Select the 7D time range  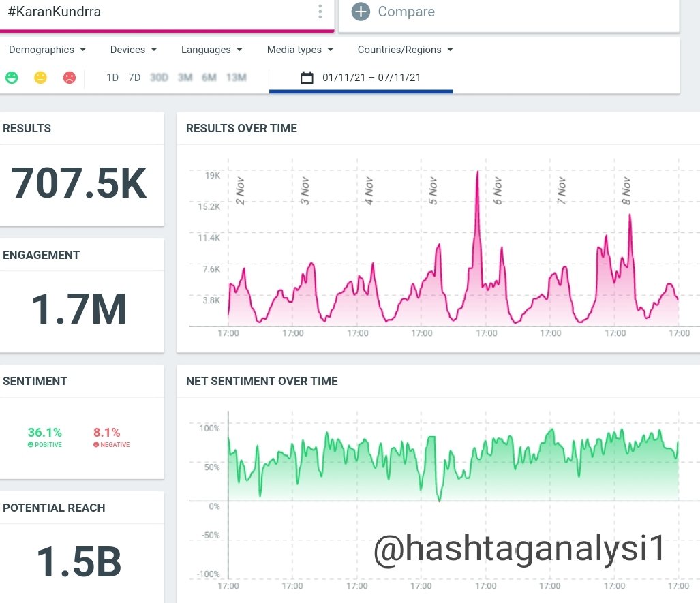[x=134, y=78]
